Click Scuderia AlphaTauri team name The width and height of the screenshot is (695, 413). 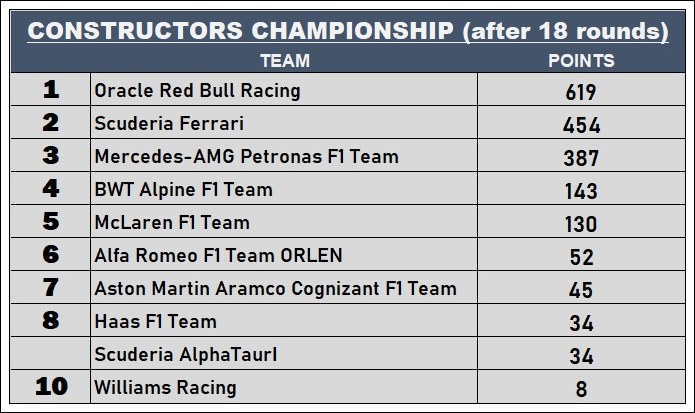pyautogui.click(x=186, y=355)
